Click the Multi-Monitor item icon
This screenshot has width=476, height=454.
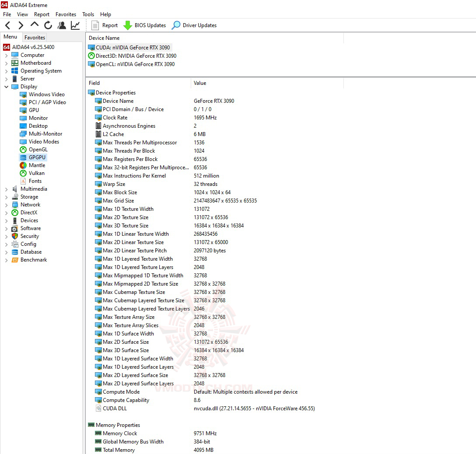(x=23, y=134)
